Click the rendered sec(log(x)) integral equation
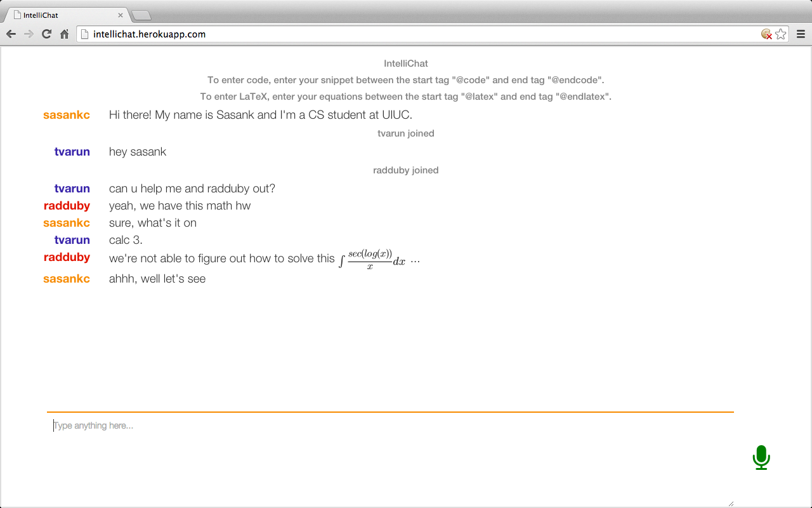The width and height of the screenshot is (812, 508). pos(372,259)
